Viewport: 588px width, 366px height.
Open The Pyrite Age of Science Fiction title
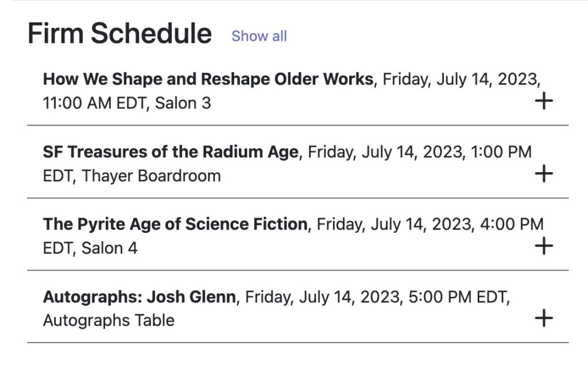pyautogui.click(x=175, y=224)
